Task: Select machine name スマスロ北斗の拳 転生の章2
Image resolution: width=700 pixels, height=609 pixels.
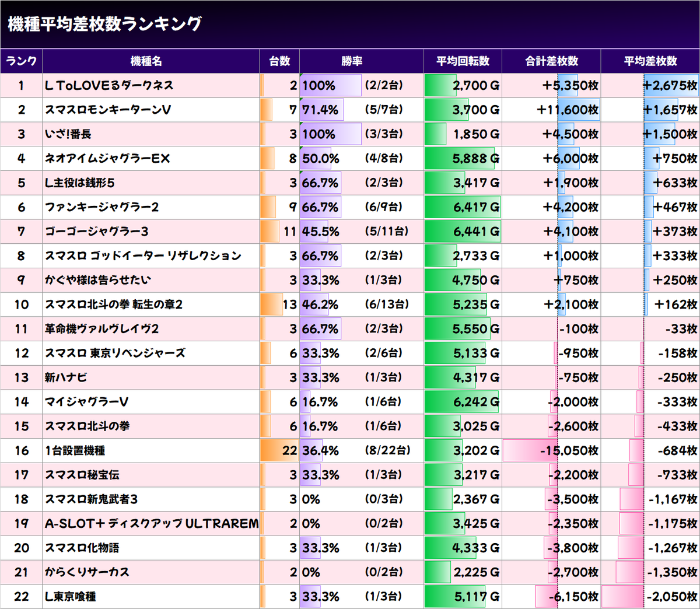Action: coord(114,304)
